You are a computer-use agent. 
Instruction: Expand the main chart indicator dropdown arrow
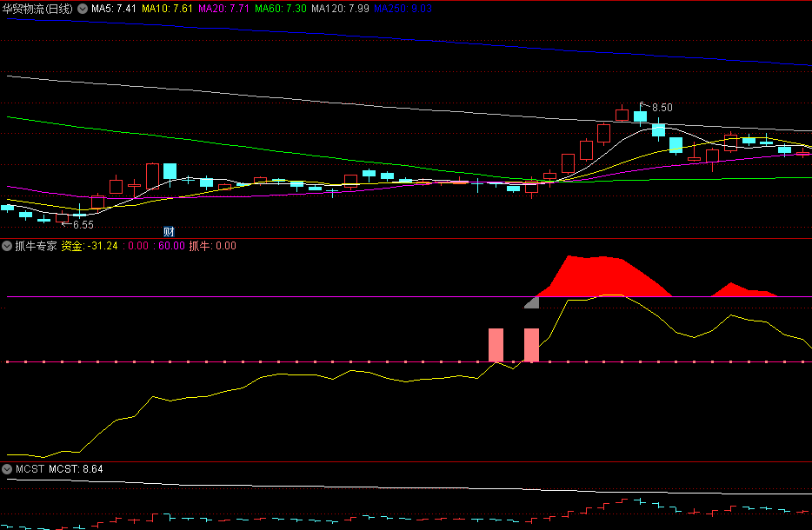coord(83,9)
